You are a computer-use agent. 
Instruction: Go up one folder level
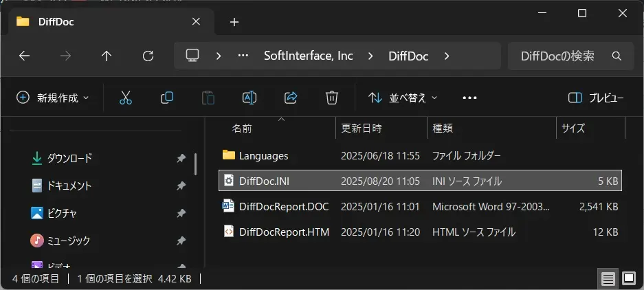[x=107, y=56]
